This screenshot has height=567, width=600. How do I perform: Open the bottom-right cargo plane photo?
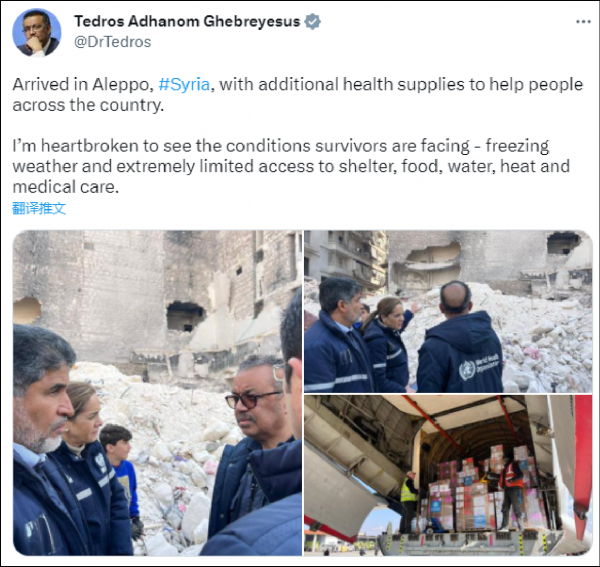click(448, 475)
